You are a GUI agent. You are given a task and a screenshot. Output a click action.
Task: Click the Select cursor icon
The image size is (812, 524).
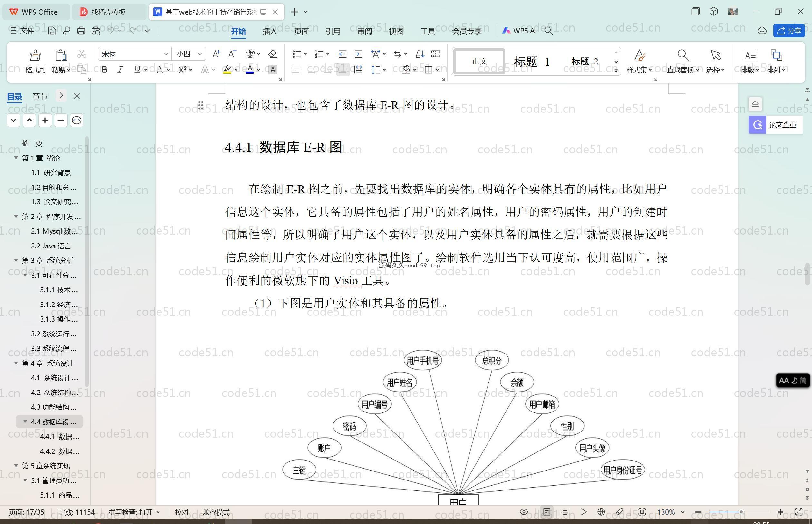715,55
